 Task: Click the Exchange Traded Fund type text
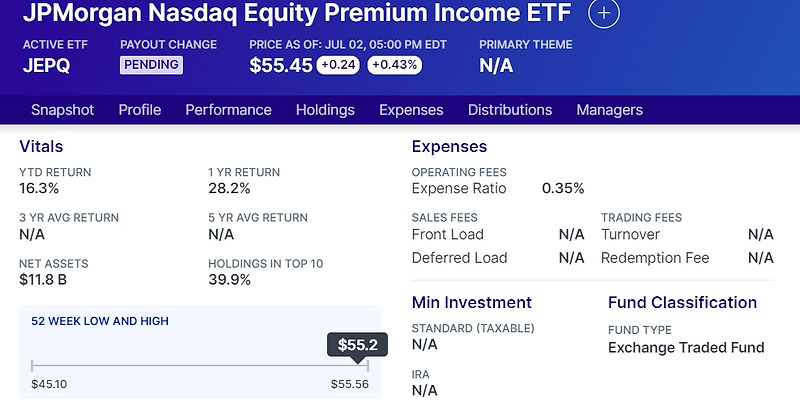tap(686, 348)
